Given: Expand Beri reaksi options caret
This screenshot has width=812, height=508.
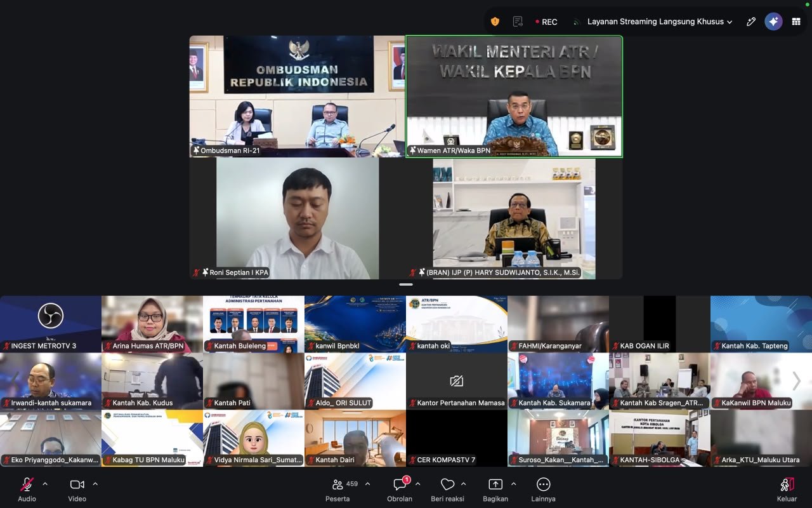Looking at the screenshot, I should pyautogui.click(x=463, y=484).
